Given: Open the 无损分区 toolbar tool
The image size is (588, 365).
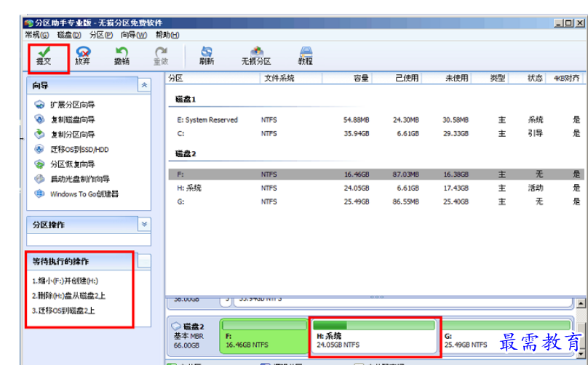Looking at the screenshot, I should (256, 56).
